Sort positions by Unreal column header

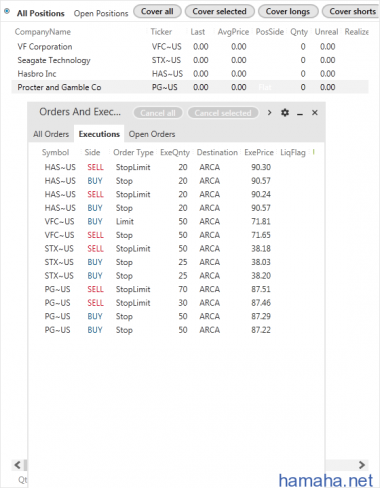pos(326,32)
